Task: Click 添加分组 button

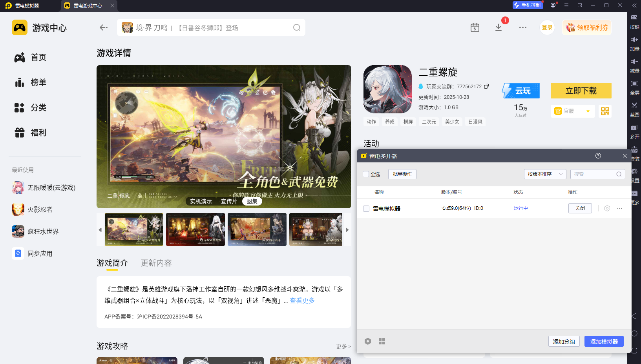Action: (564, 342)
